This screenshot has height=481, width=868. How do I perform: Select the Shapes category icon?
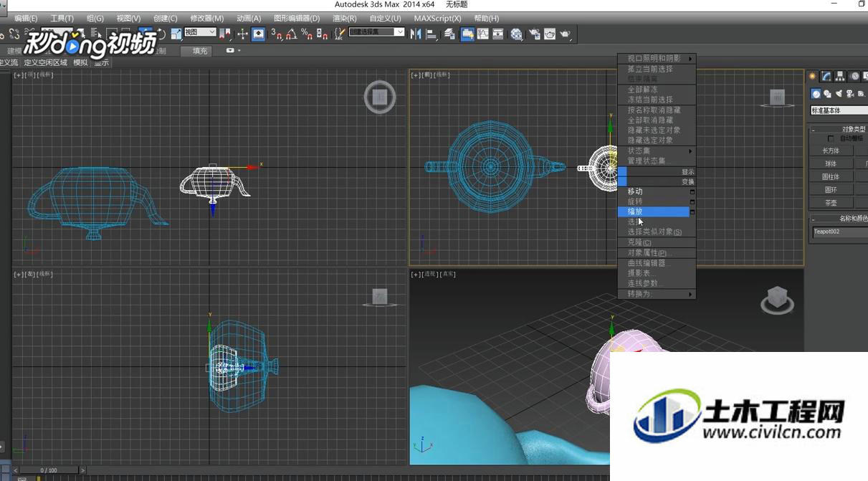pos(827,93)
